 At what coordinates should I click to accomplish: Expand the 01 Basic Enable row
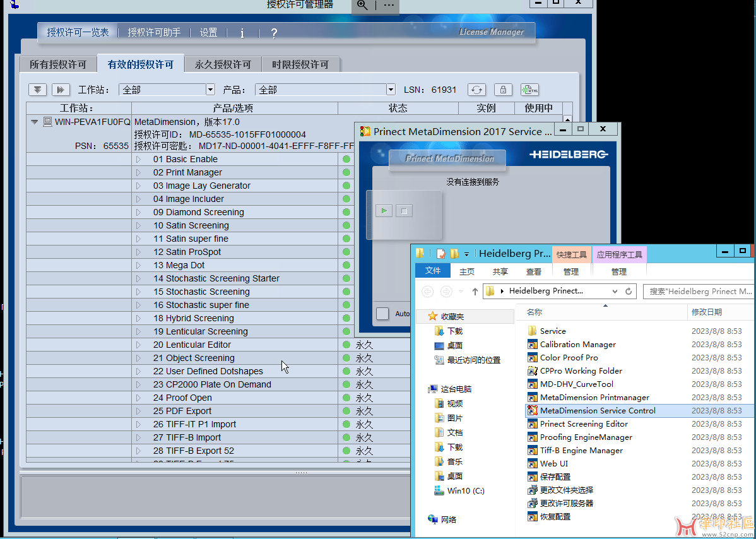[x=139, y=160]
